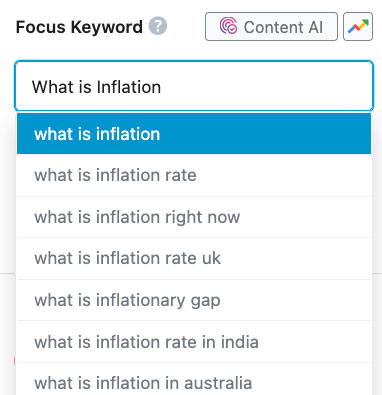
Task: Choose 'what is inflationary gap' suggestion
Action: (x=194, y=300)
